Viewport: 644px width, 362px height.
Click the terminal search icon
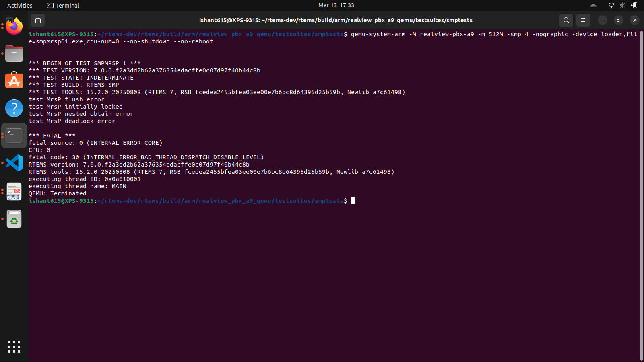[x=566, y=20]
